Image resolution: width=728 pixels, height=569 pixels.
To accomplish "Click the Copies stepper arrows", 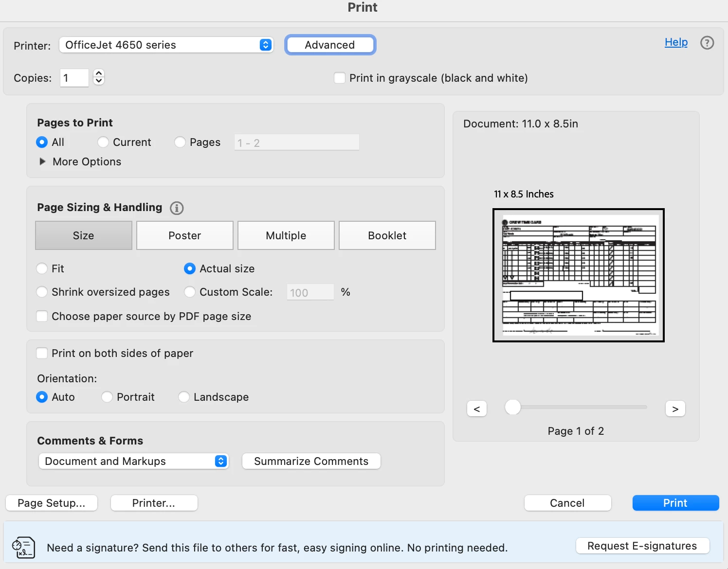I will pos(99,77).
